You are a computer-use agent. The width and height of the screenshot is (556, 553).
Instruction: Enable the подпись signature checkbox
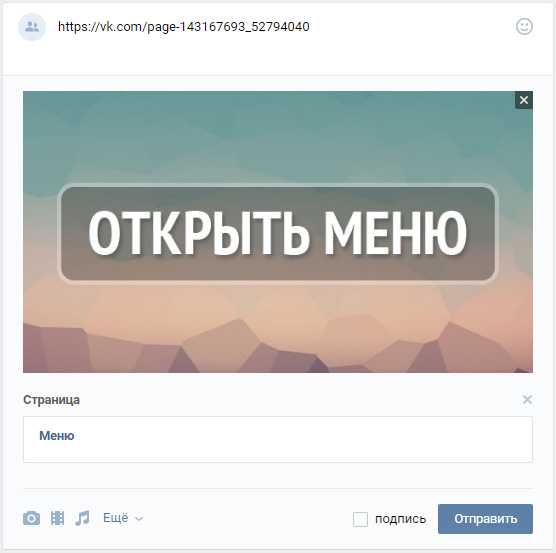(x=360, y=519)
